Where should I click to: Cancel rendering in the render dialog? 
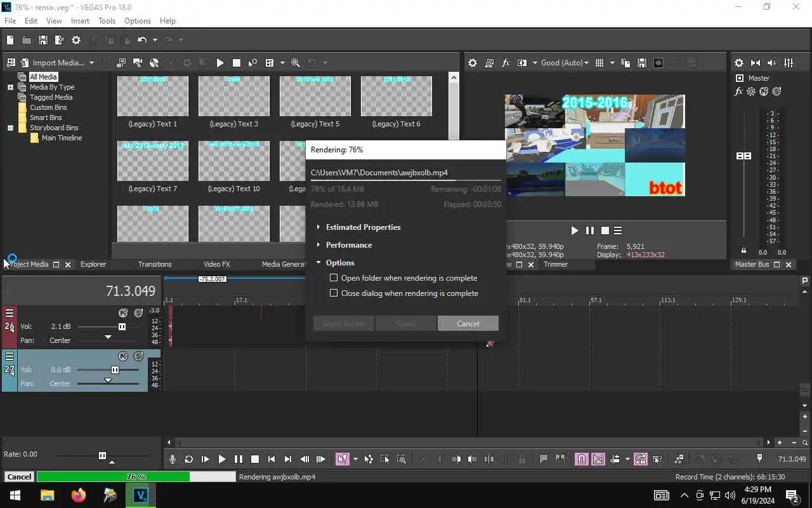point(468,324)
